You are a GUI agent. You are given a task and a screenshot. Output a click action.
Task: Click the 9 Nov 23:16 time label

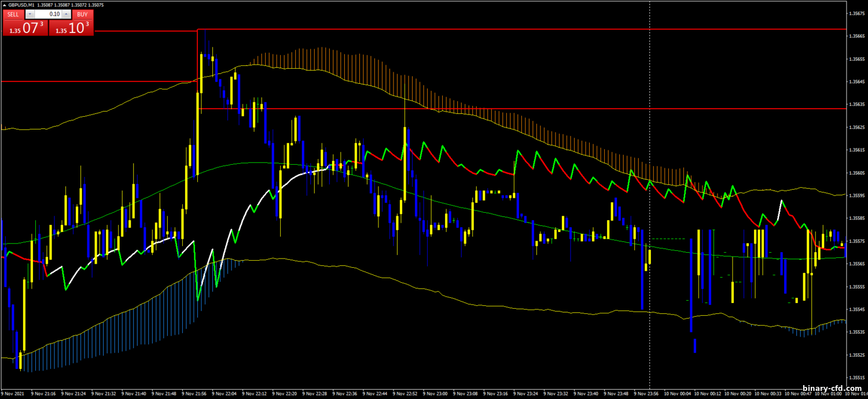pyautogui.click(x=495, y=394)
